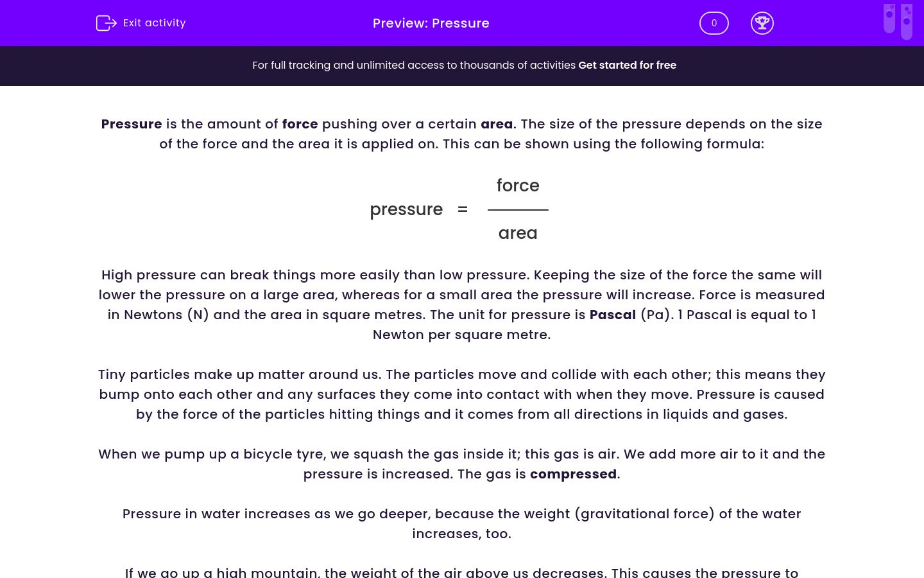Click the arrow inside the exit icon
Viewport: 924px width, 578px height.
tap(110, 23)
